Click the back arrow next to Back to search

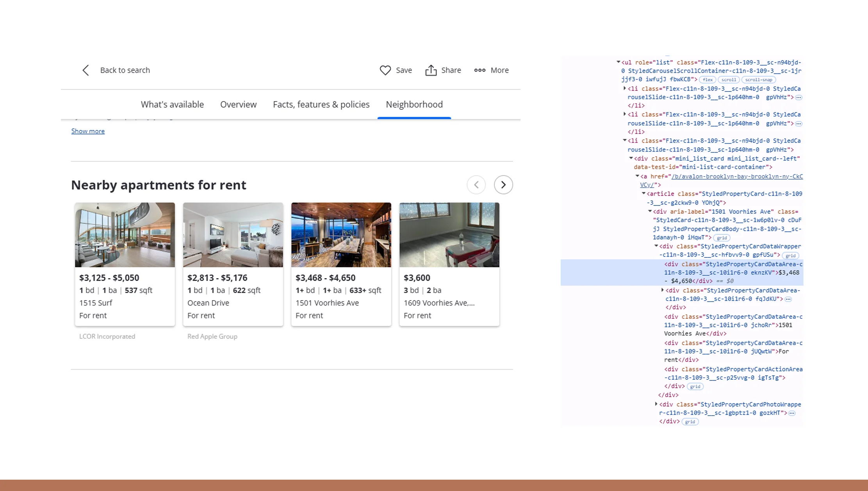click(86, 70)
